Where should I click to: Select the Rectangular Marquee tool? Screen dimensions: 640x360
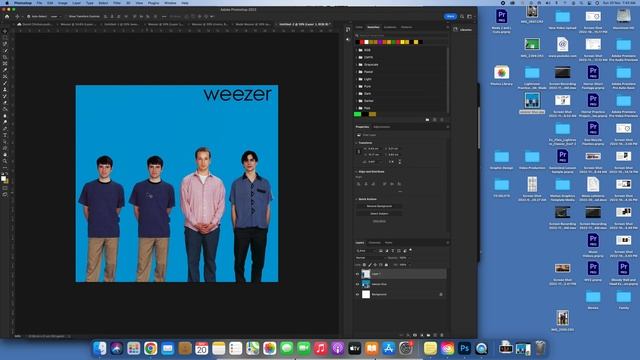(5, 37)
